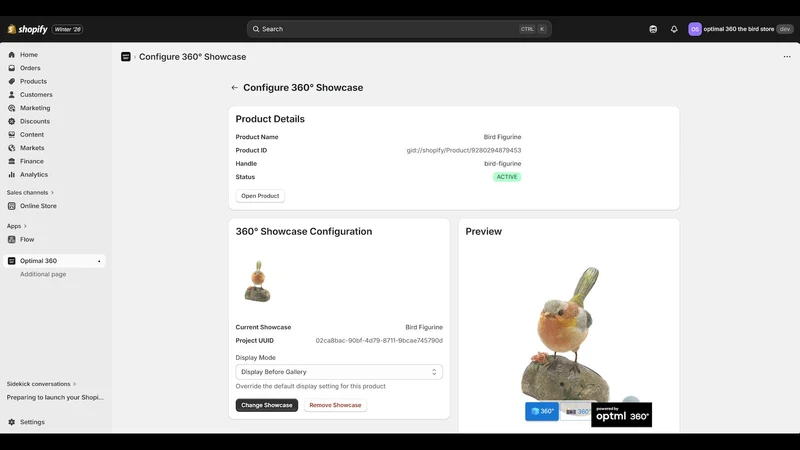Click the Settings gear icon

point(12,422)
